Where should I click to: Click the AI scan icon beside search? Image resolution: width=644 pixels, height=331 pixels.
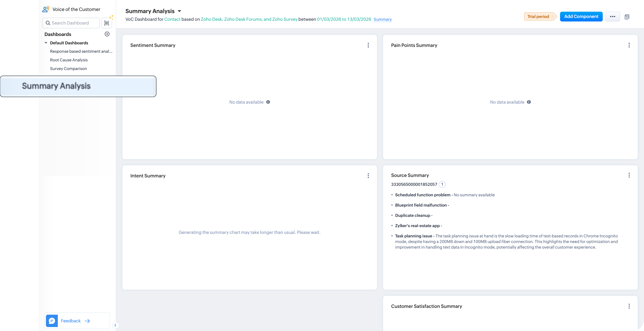pyautogui.click(x=107, y=23)
